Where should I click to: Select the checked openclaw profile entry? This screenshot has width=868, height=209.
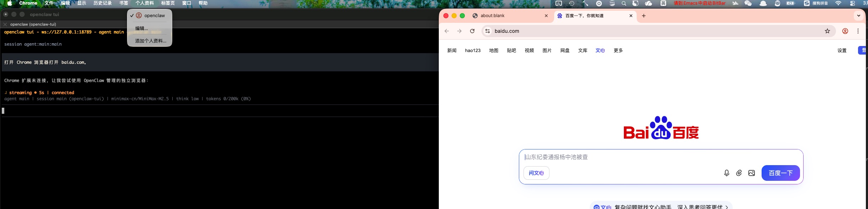coord(149,16)
